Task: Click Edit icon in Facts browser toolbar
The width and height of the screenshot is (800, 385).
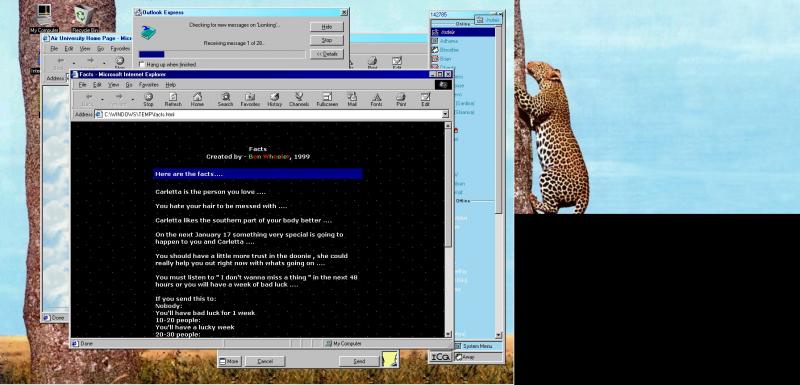Action: click(x=426, y=99)
